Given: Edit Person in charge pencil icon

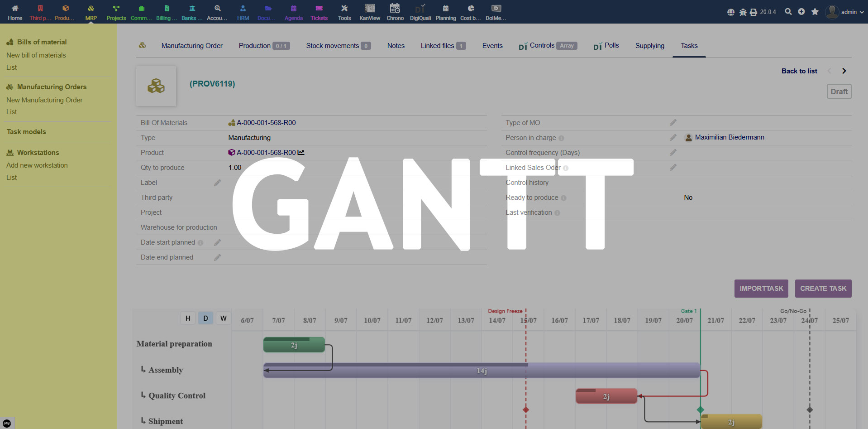Looking at the screenshot, I should (673, 138).
